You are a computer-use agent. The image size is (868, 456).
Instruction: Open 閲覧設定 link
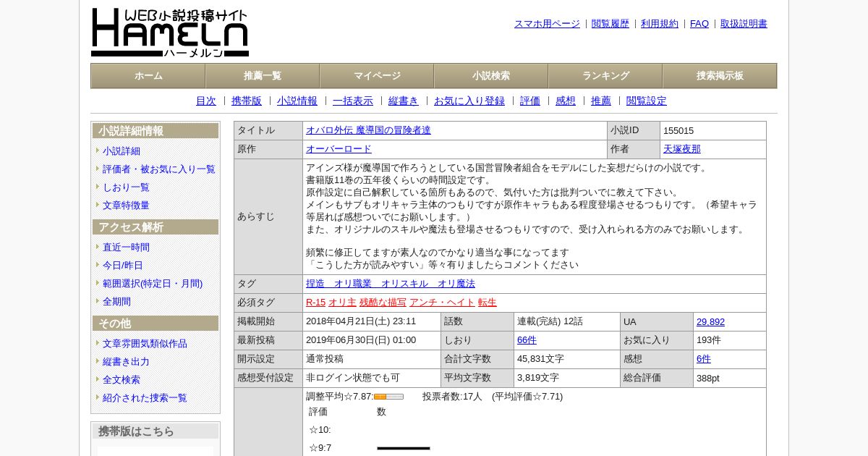click(x=647, y=101)
